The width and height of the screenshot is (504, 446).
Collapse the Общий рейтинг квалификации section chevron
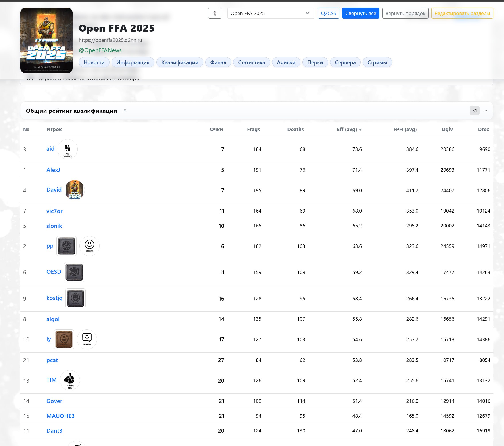pyautogui.click(x=485, y=111)
